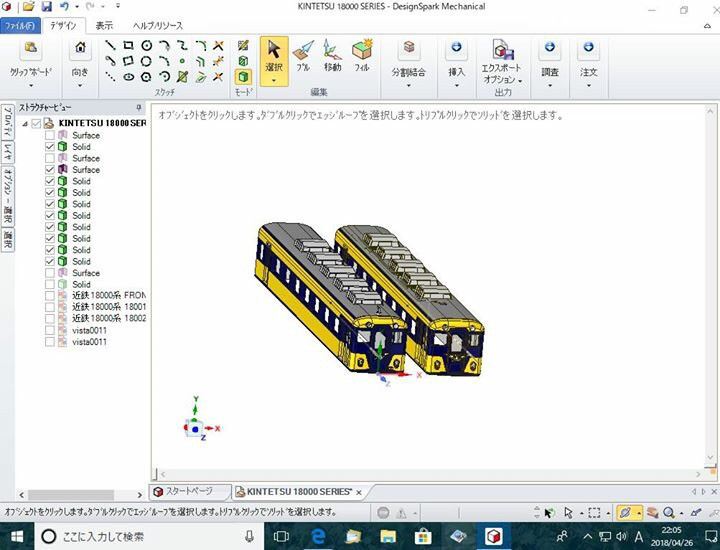Click the clipboard paste icon
This screenshot has width=720, height=550.
point(31,47)
